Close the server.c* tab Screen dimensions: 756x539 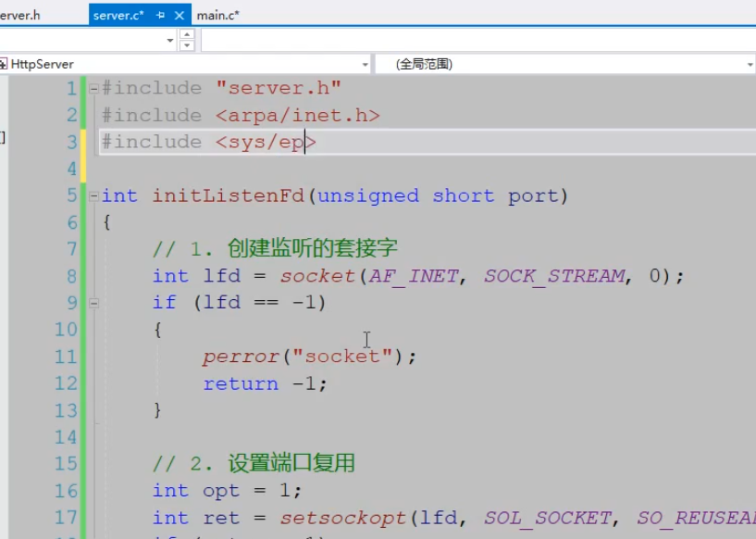[180, 16]
